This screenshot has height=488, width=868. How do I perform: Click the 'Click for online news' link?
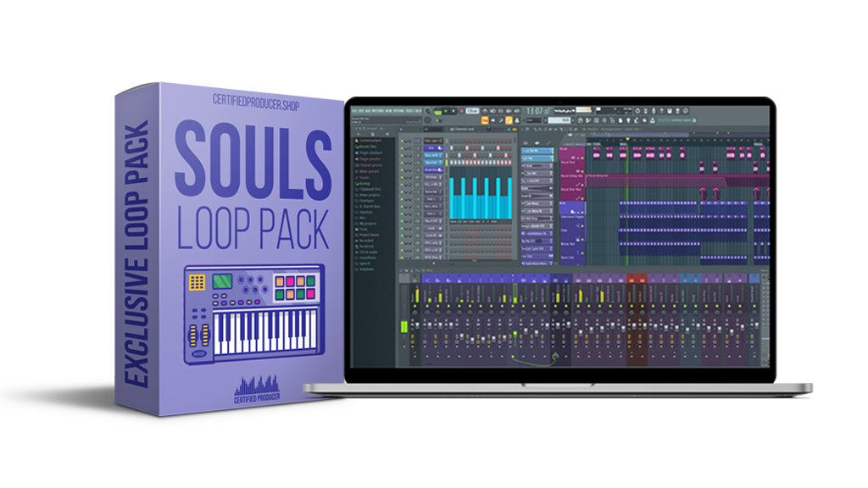point(674,119)
